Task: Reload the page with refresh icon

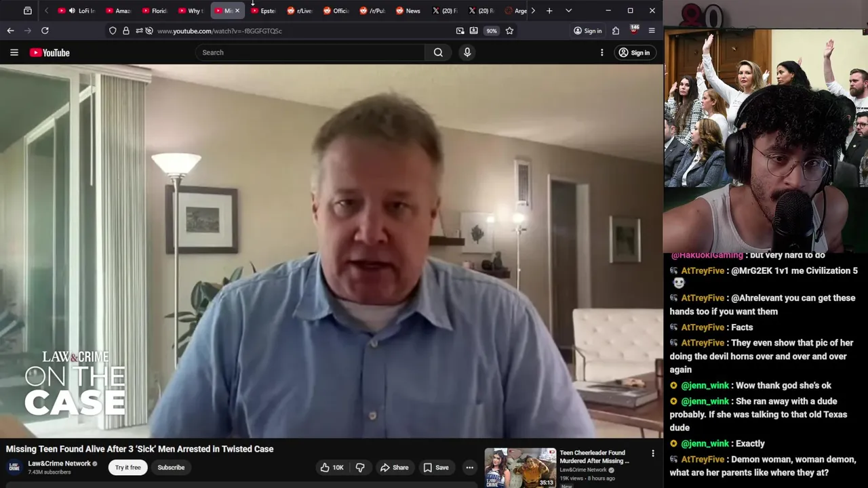Action: [45, 30]
